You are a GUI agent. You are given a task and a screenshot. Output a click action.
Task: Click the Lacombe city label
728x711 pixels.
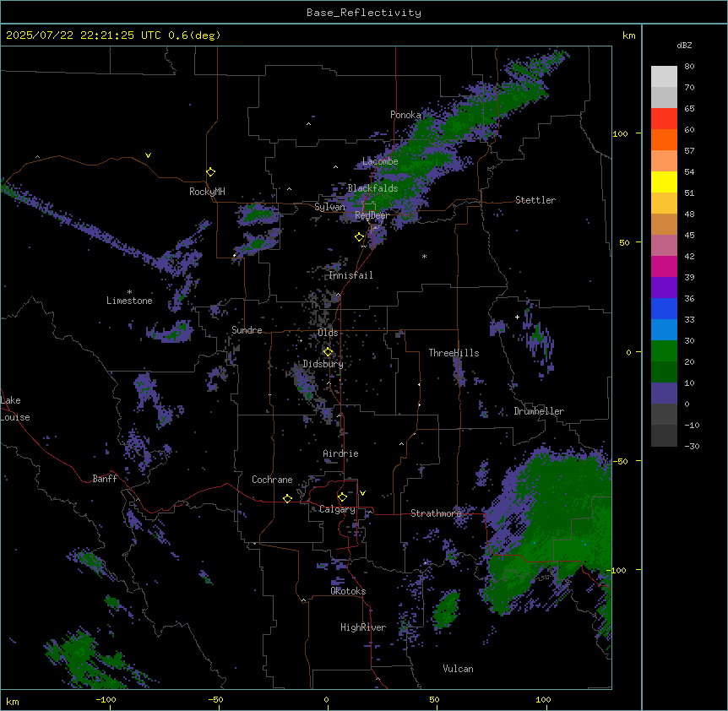380,161
